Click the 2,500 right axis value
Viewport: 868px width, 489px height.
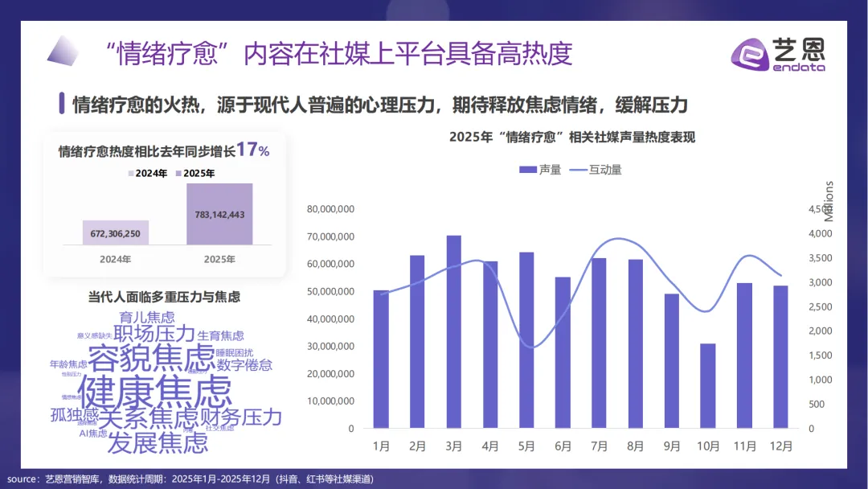pyautogui.click(x=821, y=306)
